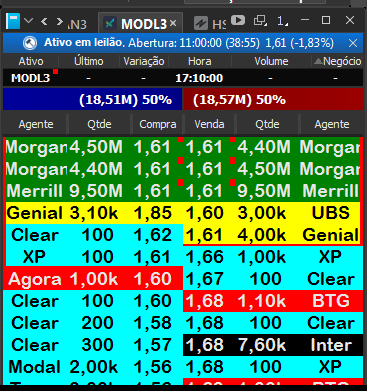
Task: Close the MODL3 tab
Action: [173, 23]
